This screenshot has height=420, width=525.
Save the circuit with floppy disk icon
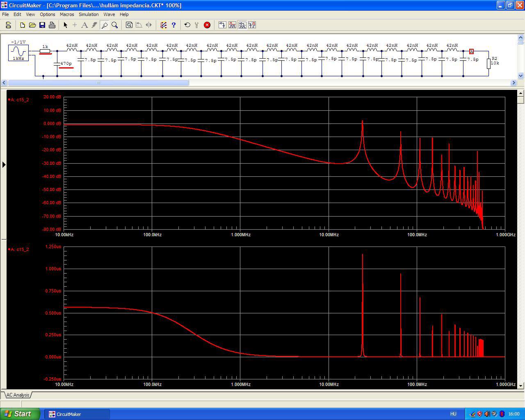coord(42,25)
